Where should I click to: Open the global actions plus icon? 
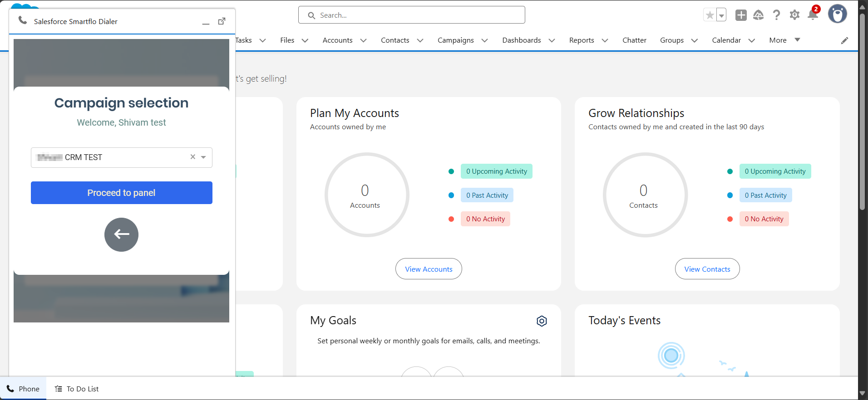tap(741, 15)
